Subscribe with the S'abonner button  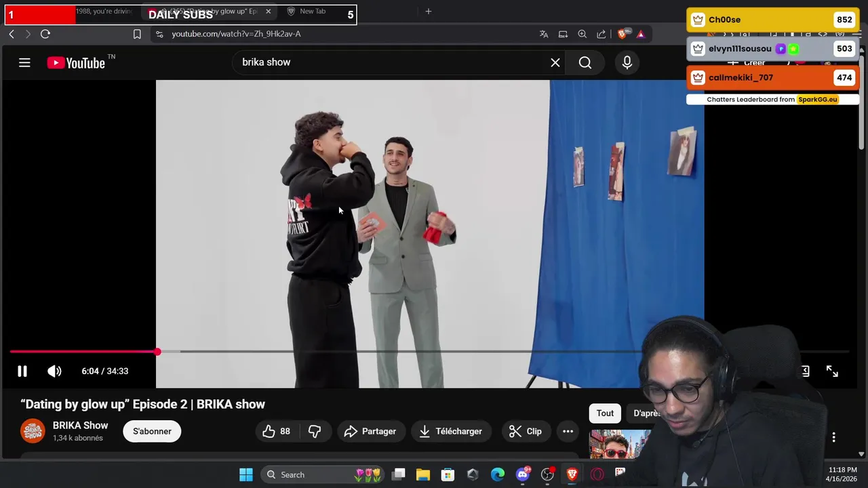[152, 431]
